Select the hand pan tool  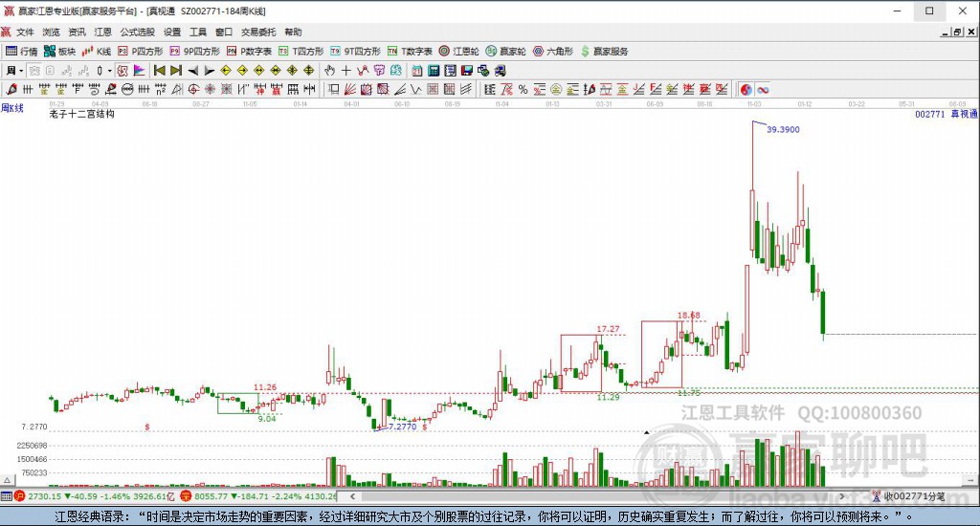coord(329,71)
